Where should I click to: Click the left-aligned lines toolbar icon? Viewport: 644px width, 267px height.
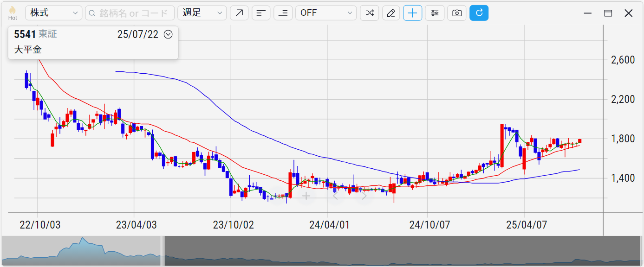pos(261,13)
